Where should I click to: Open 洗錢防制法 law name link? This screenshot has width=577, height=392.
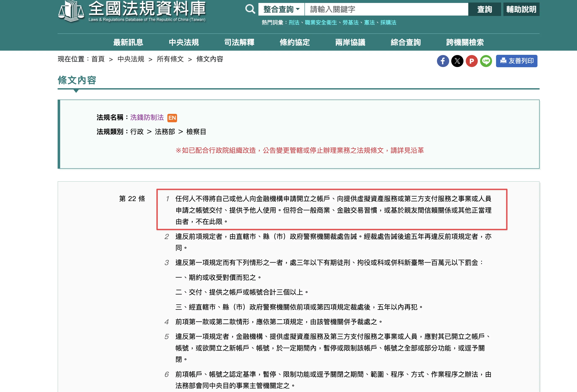147,118
